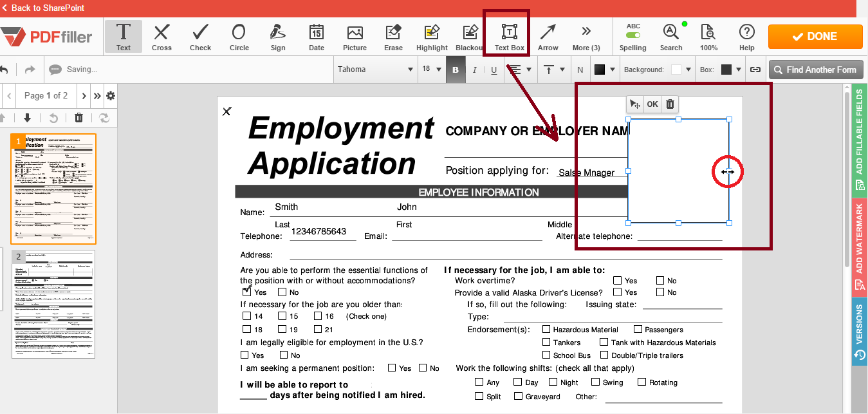Uncheck the accommodations Yes checkbox
This screenshot has height=414, width=868.
pos(246,291)
